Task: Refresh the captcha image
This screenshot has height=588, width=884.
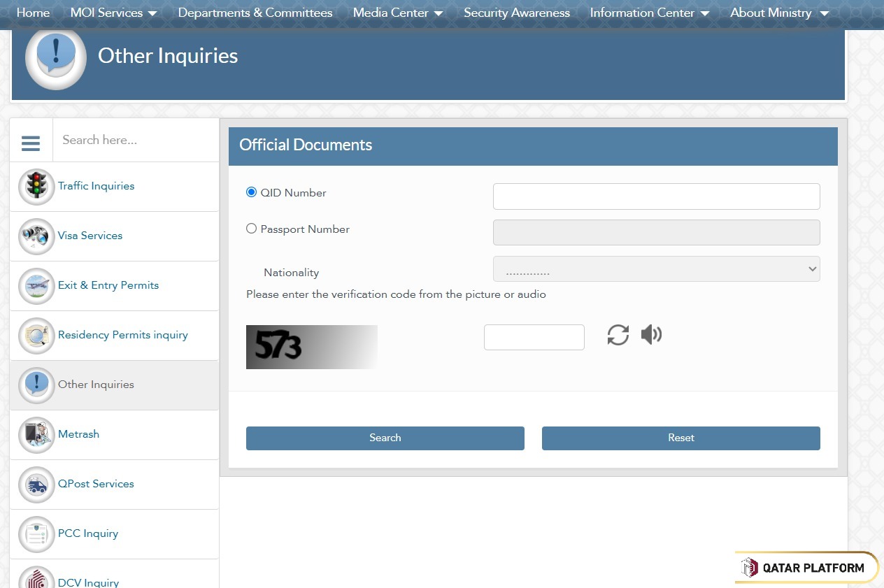Action: coord(617,335)
